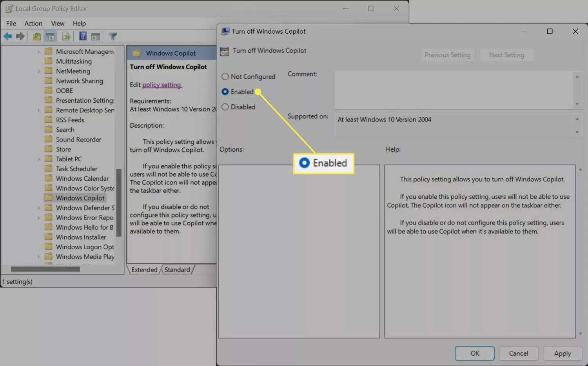This screenshot has width=588, height=366.
Task: Click the Windows Copilot details pane header
Action: [172, 53]
